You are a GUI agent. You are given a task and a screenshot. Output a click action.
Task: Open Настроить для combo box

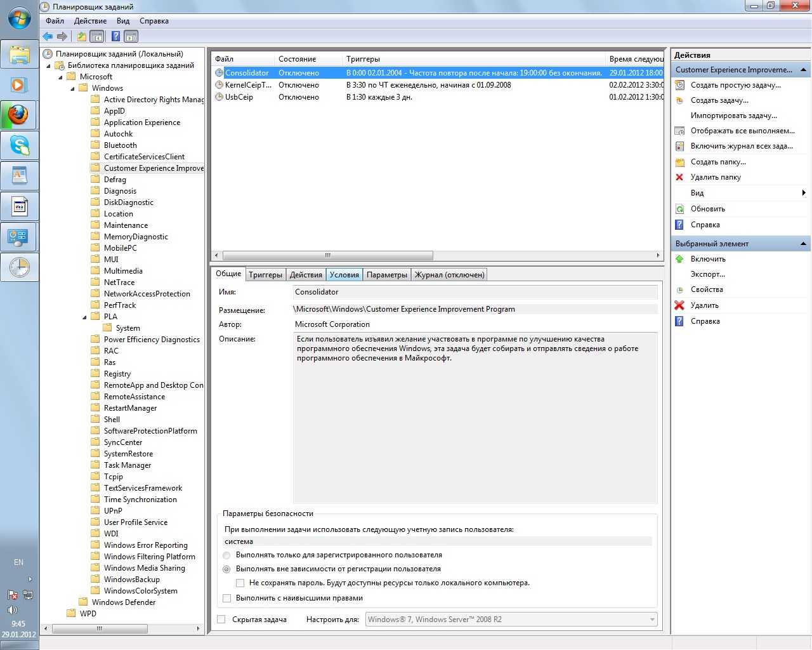point(511,620)
